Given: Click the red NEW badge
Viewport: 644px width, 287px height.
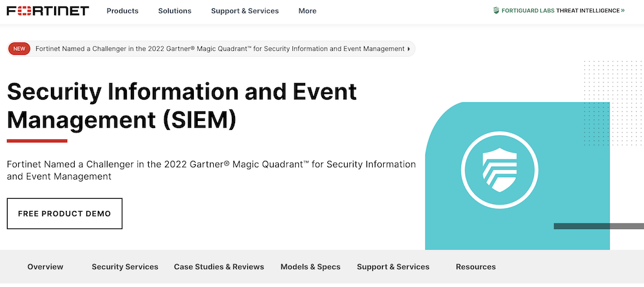Looking at the screenshot, I should pos(19,49).
